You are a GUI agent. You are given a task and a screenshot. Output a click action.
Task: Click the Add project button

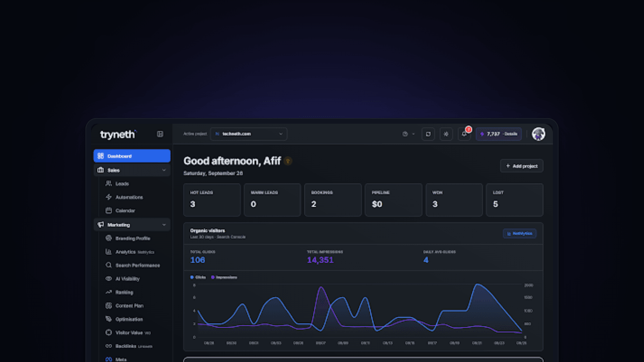(522, 166)
